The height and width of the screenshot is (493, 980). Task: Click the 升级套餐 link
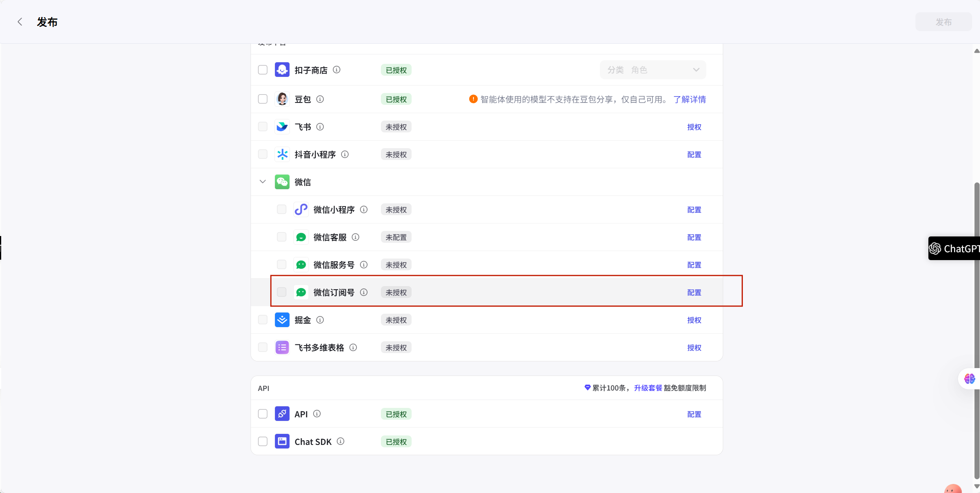[x=648, y=388]
